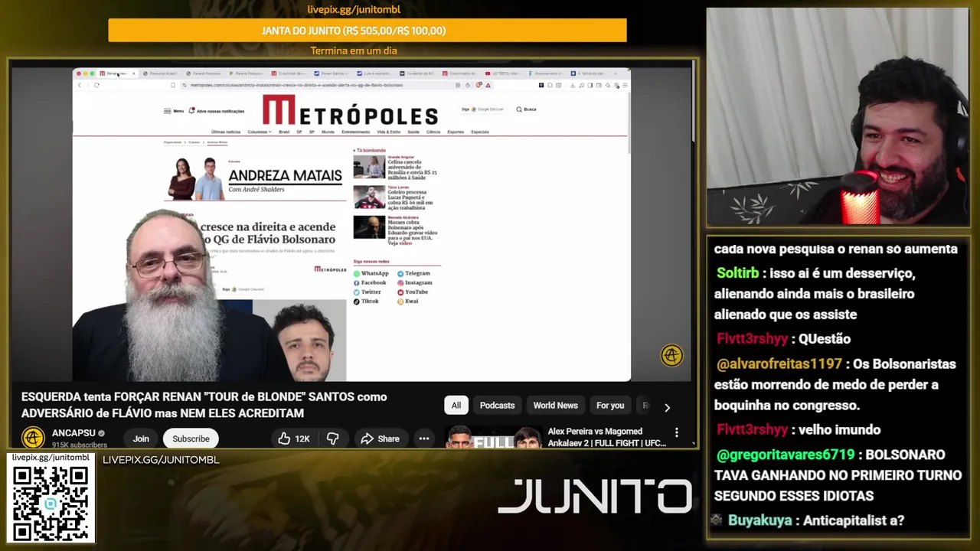
Task: Click username Soltirb in chat
Action: [737, 273]
